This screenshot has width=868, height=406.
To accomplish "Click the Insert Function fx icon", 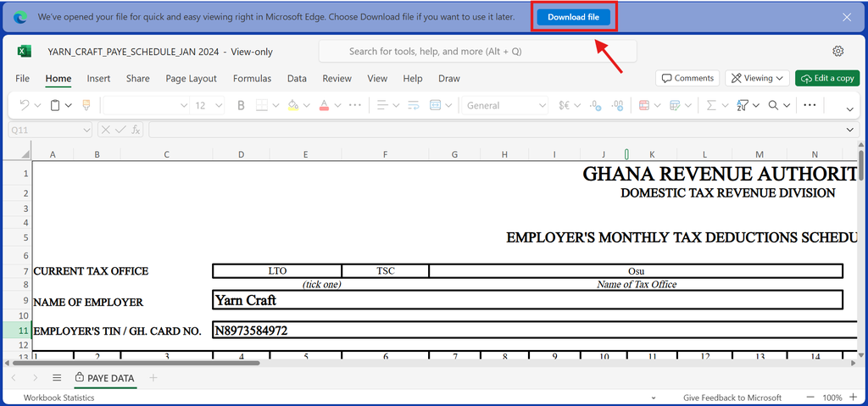I will [136, 130].
